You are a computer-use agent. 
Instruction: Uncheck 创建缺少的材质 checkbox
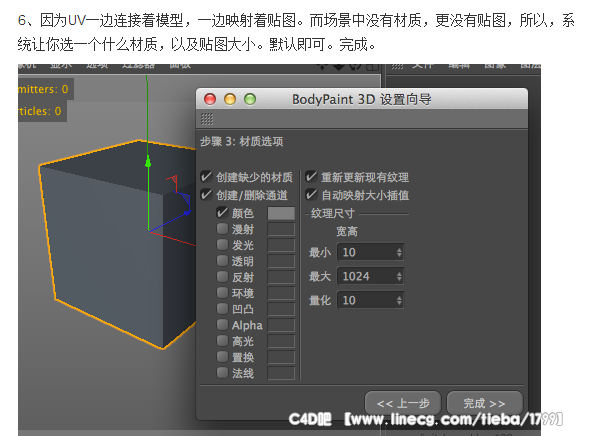point(206,177)
